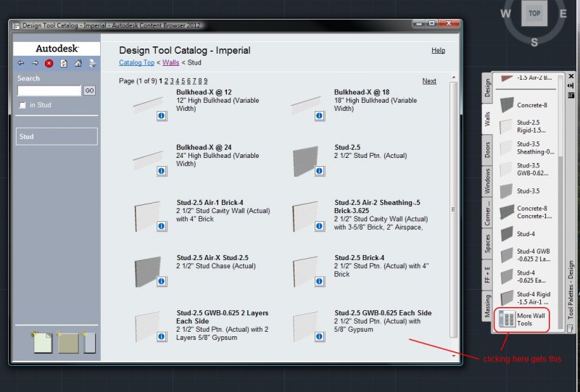580x392 pixels.
Task: Click the refresh page icon
Action: coord(64,63)
